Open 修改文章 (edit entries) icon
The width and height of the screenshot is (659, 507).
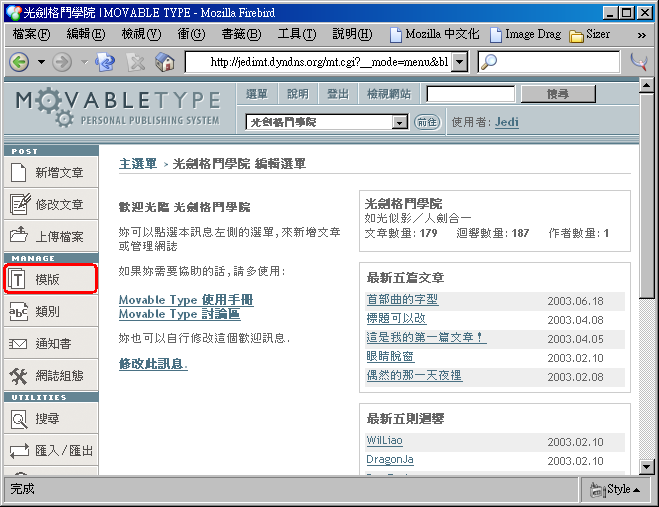(x=20, y=204)
